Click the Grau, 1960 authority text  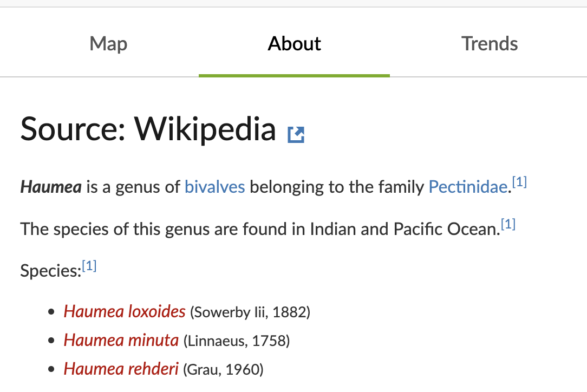[223, 370]
